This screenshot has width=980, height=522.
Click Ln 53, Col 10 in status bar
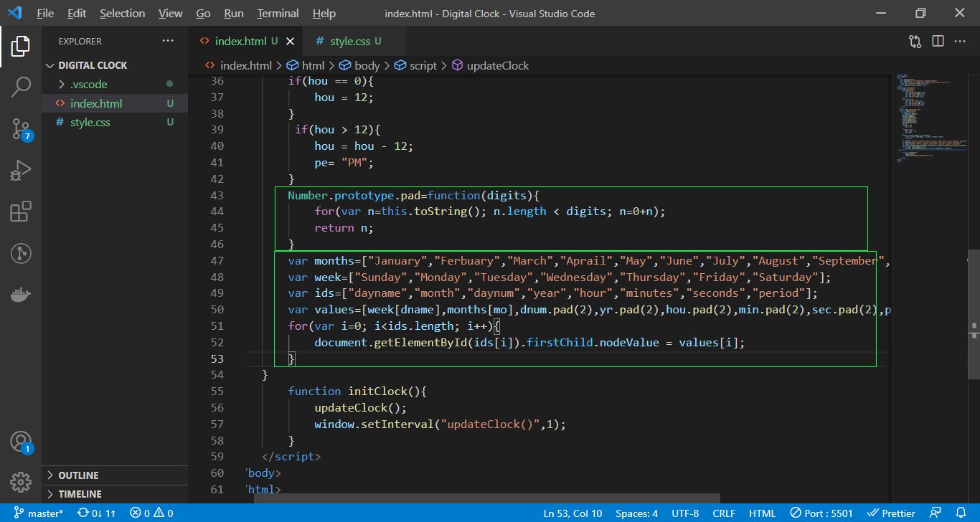pos(573,513)
